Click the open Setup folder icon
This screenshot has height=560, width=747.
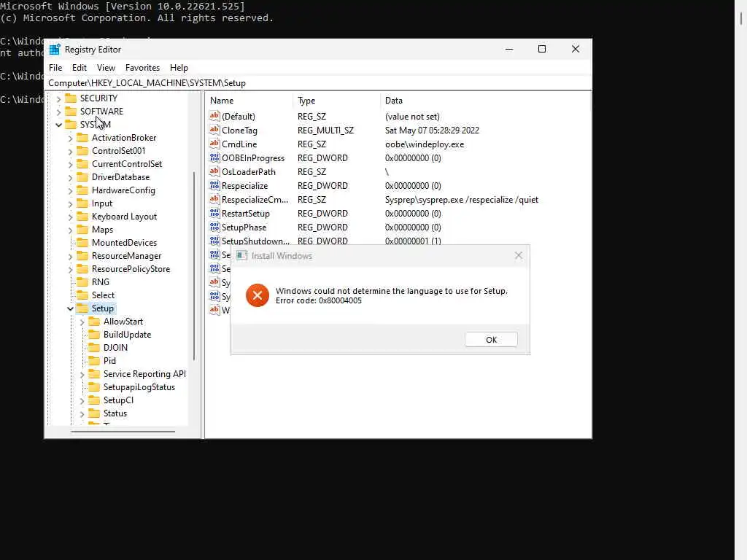tap(82, 308)
